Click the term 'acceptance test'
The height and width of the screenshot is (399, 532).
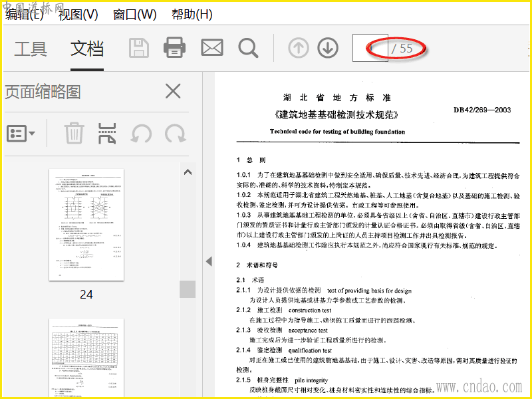click(x=308, y=330)
